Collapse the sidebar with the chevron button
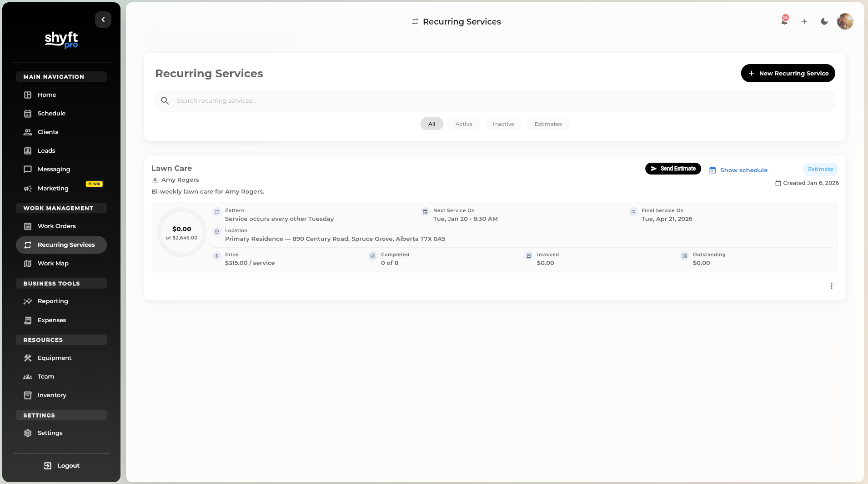 click(103, 20)
